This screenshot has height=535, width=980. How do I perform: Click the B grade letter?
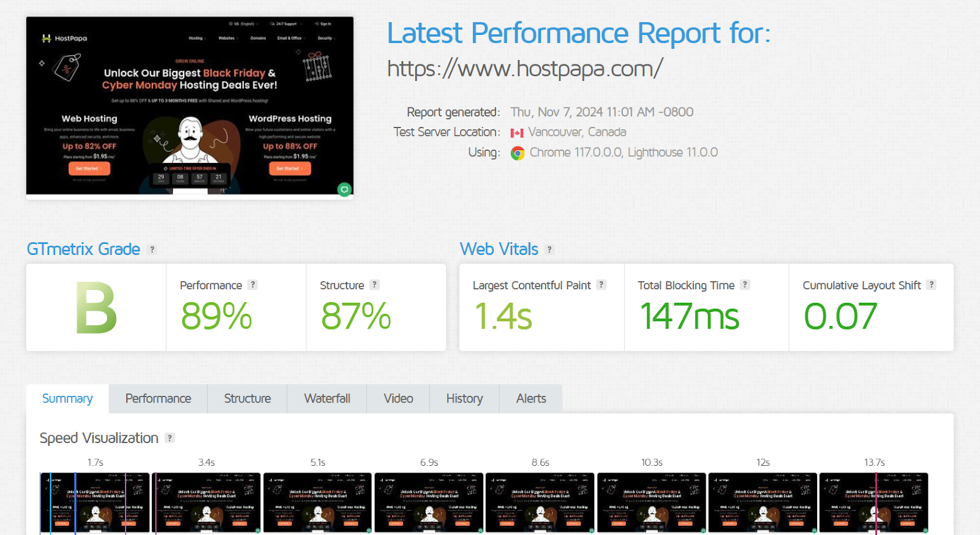point(96,308)
